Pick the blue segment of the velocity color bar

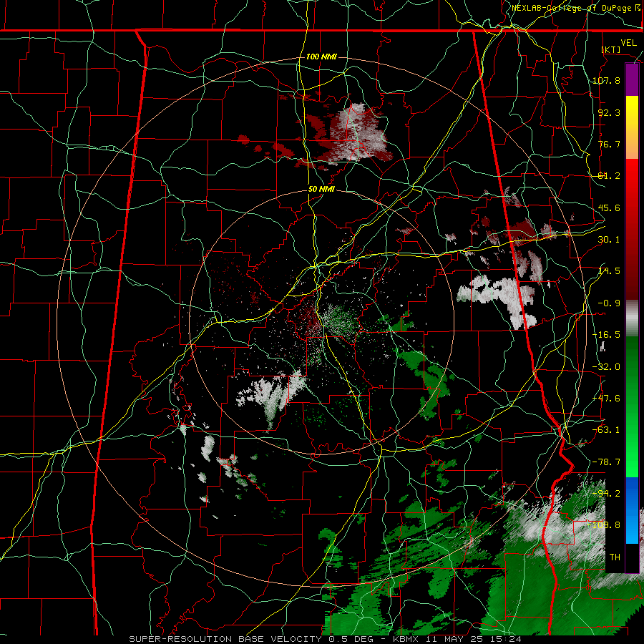(x=632, y=510)
